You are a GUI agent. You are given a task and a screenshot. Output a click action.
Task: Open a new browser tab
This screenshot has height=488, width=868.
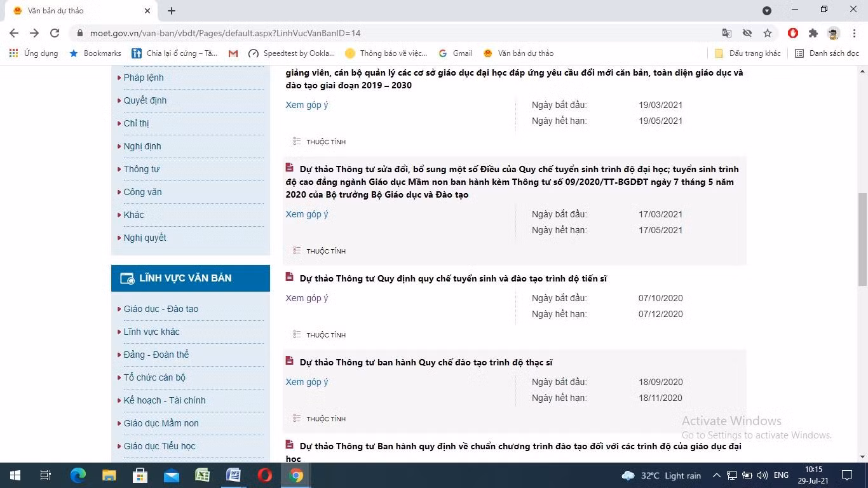pyautogui.click(x=172, y=10)
